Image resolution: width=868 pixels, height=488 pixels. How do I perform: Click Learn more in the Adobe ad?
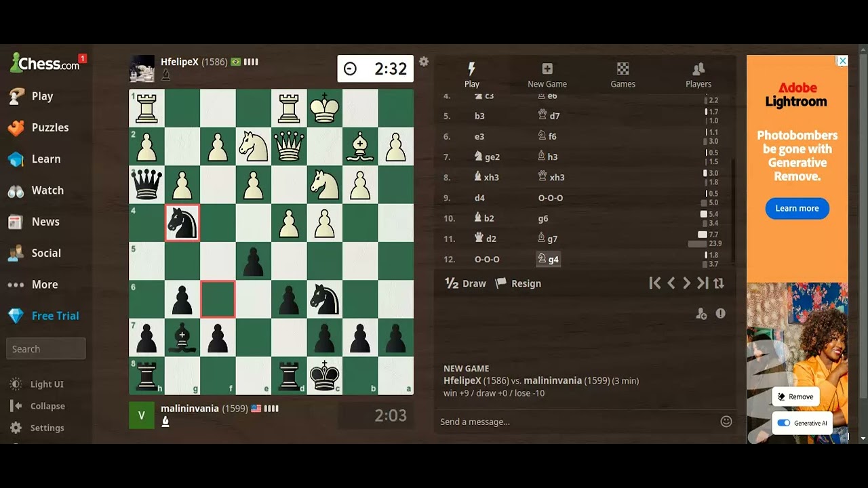(x=797, y=208)
